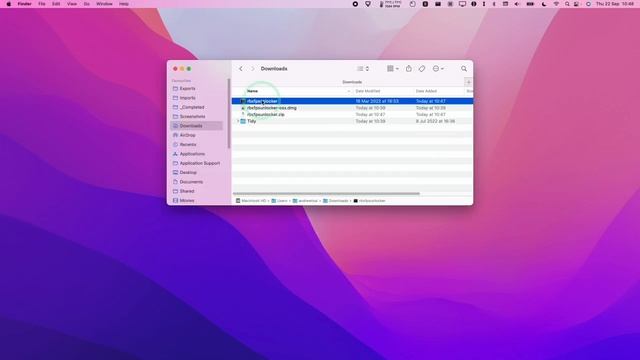Open the Window menu

tap(104, 4)
